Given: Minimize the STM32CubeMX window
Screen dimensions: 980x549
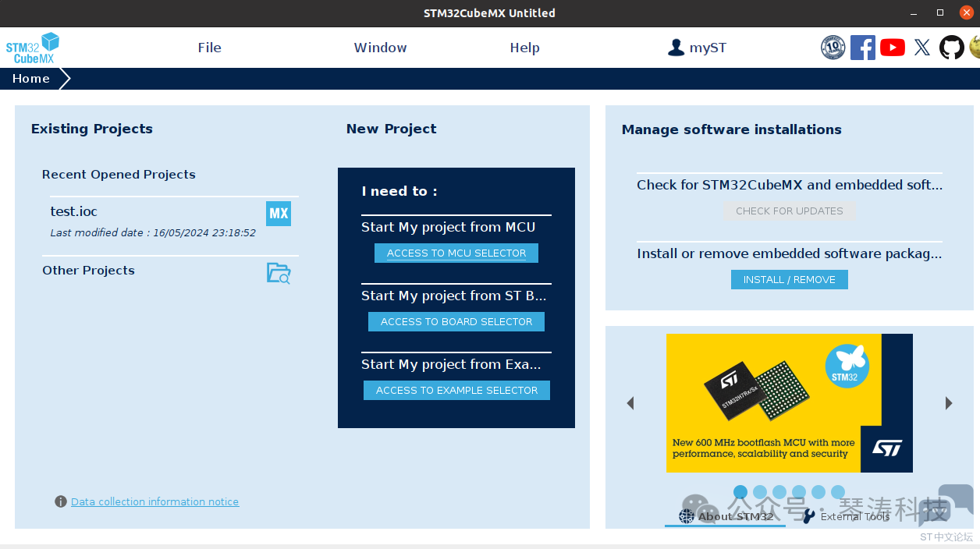Looking at the screenshot, I should pos(914,13).
